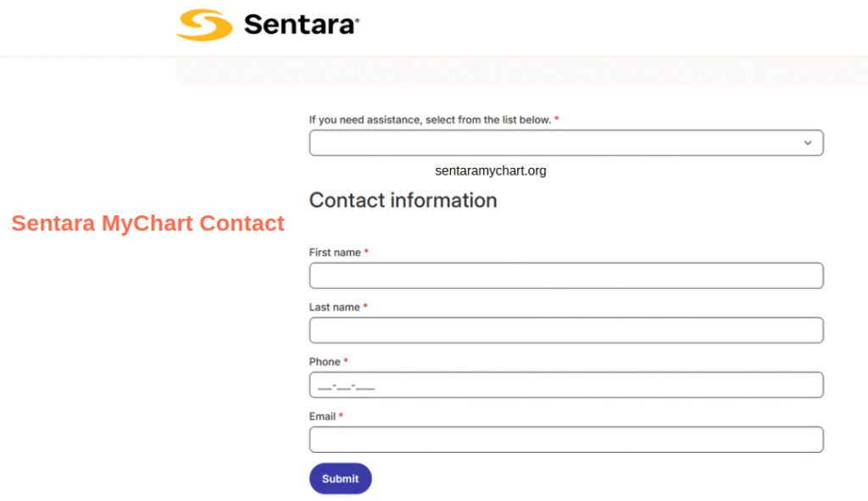Click the red asterisk beside the assistance prompt
Screen dimensions: 868x501
(556, 120)
